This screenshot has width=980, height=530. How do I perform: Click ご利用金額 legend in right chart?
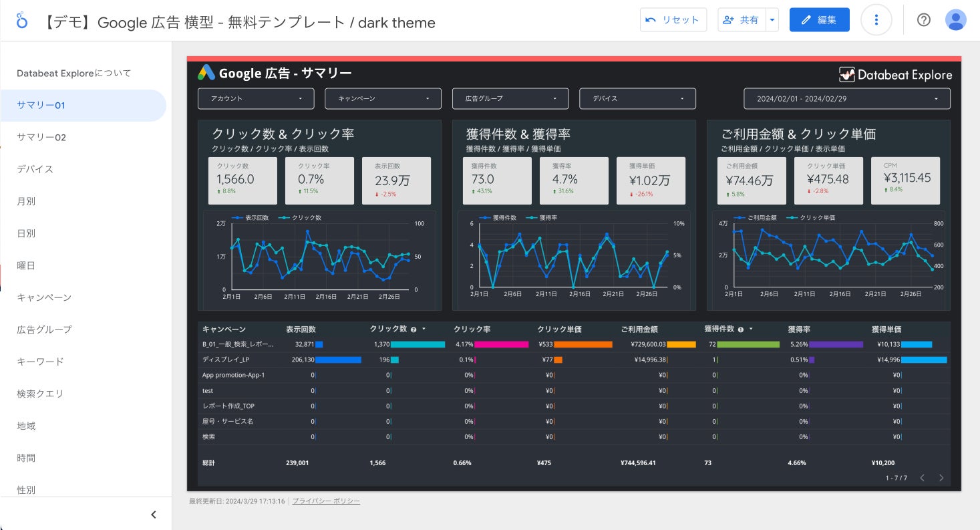[x=756, y=218]
